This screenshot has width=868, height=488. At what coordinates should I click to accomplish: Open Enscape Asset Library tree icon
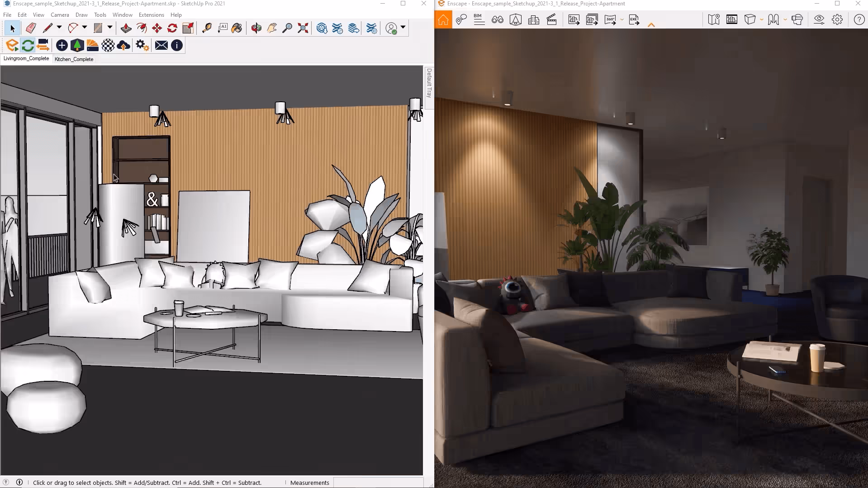(x=77, y=45)
